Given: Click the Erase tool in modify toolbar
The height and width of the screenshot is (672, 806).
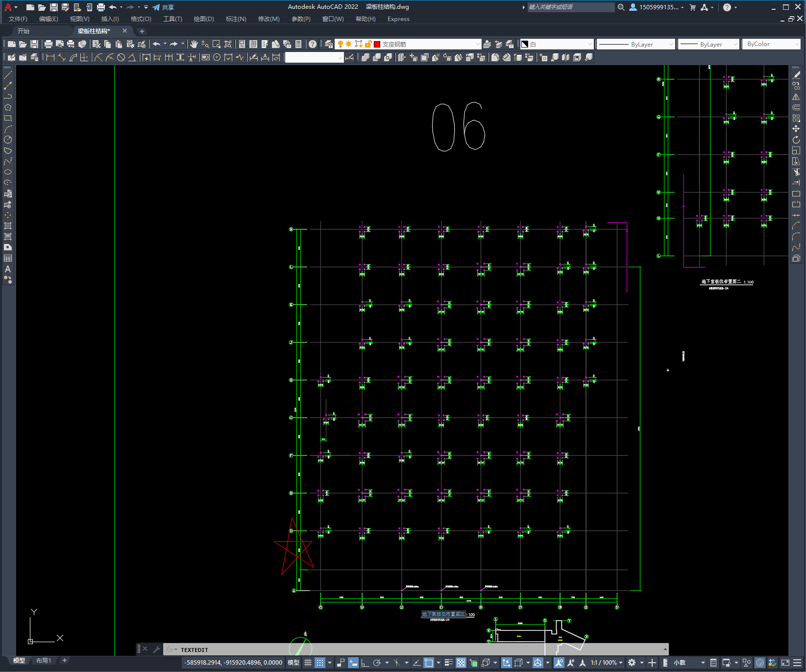Looking at the screenshot, I should click(x=796, y=75).
